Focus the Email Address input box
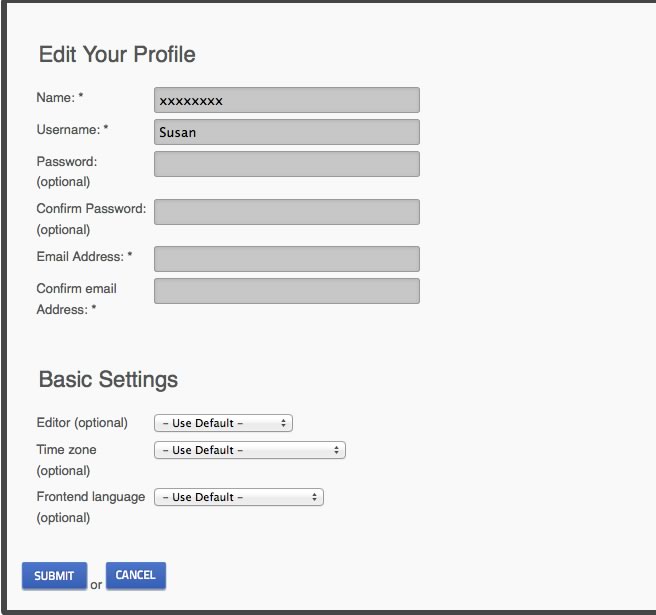This screenshot has height=615, width=656. (287, 259)
